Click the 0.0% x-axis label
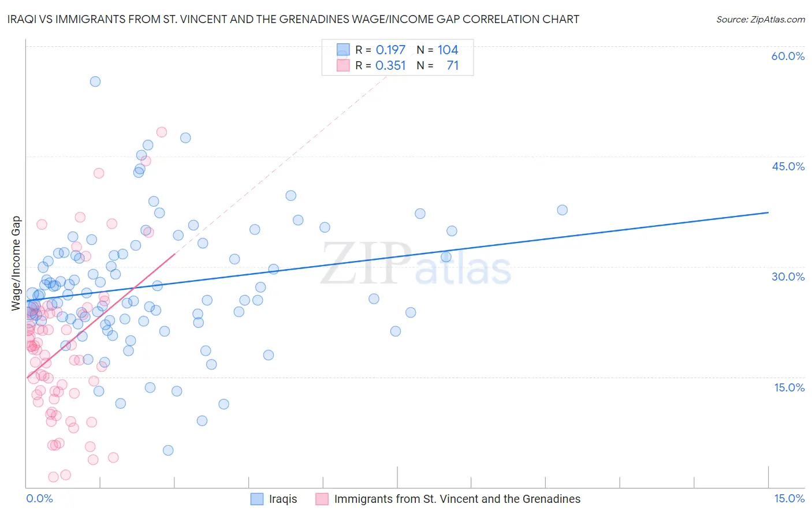The image size is (812, 515). tap(39, 498)
